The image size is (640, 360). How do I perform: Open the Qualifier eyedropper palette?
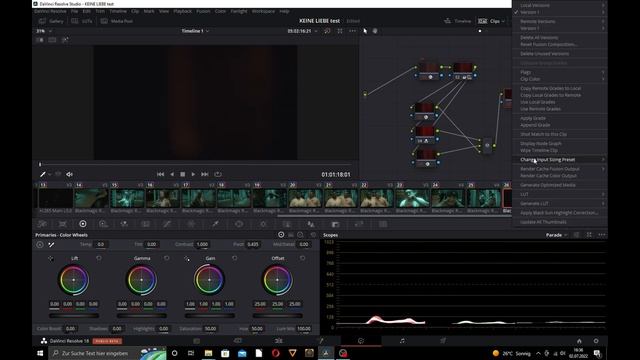215,224
